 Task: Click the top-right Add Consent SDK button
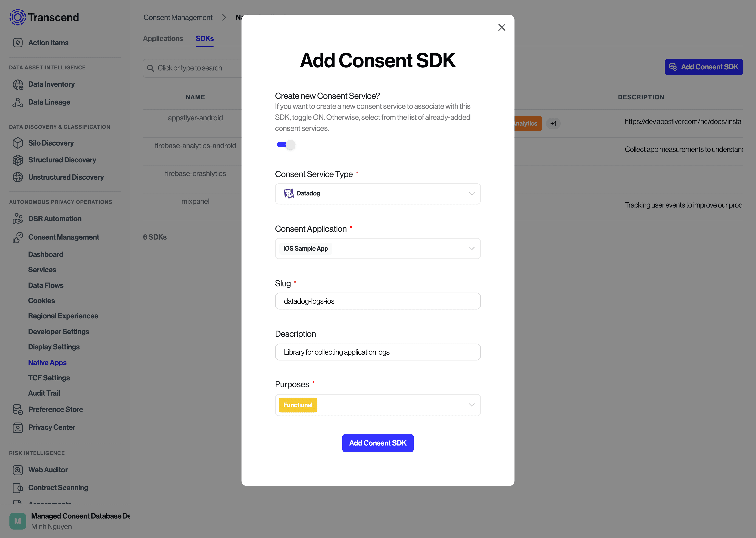tap(704, 66)
